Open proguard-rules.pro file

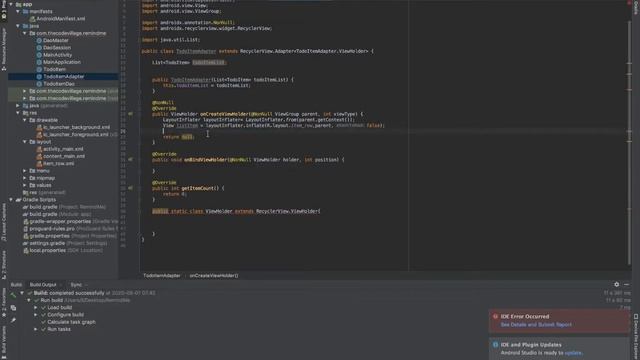52,229
